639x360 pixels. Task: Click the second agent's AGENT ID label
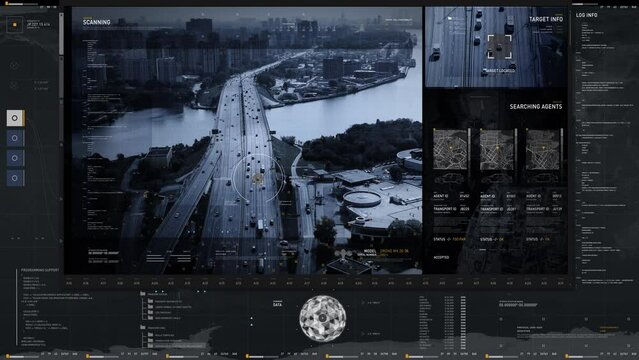tap(487, 196)
